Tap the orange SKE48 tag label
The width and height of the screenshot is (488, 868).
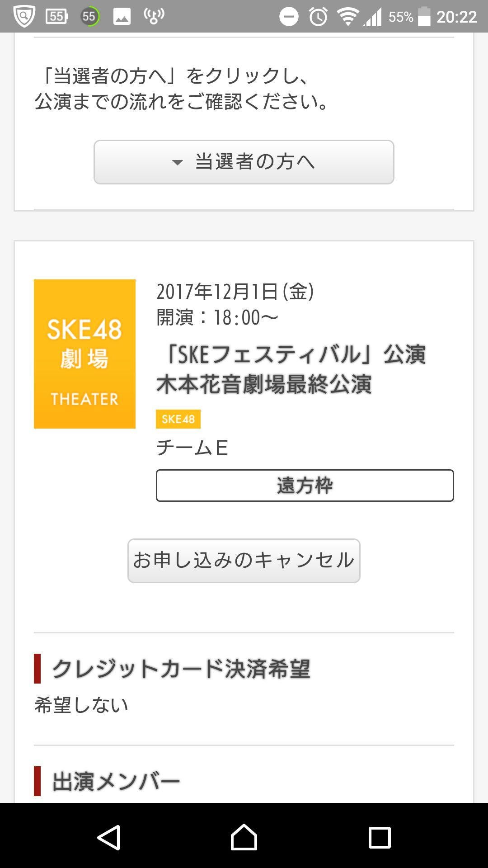[x=178, y=419]
